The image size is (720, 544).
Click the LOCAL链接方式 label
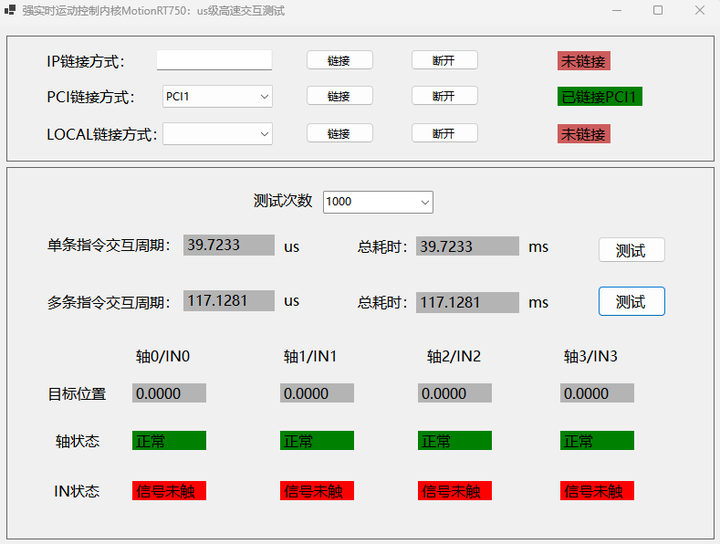[x=101, y=134]
